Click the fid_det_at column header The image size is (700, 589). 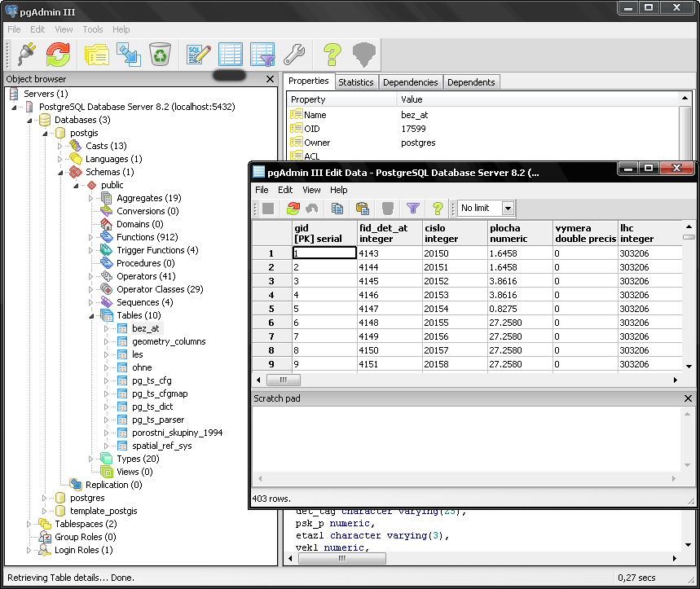390,233
